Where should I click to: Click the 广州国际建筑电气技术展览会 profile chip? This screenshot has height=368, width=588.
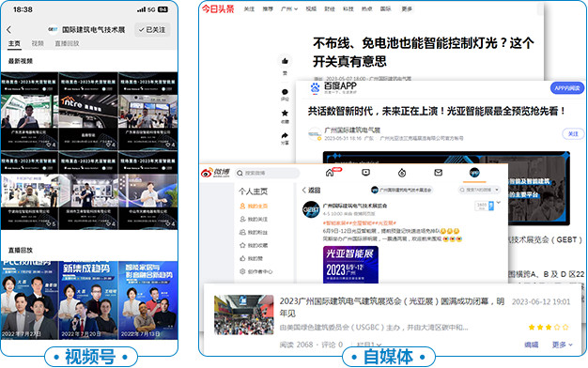(x=401, y=190)
